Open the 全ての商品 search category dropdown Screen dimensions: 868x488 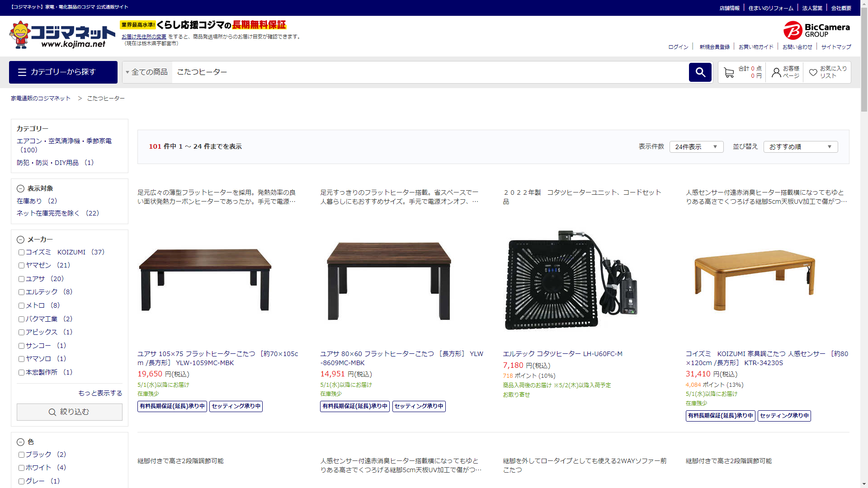click(147, 72)
